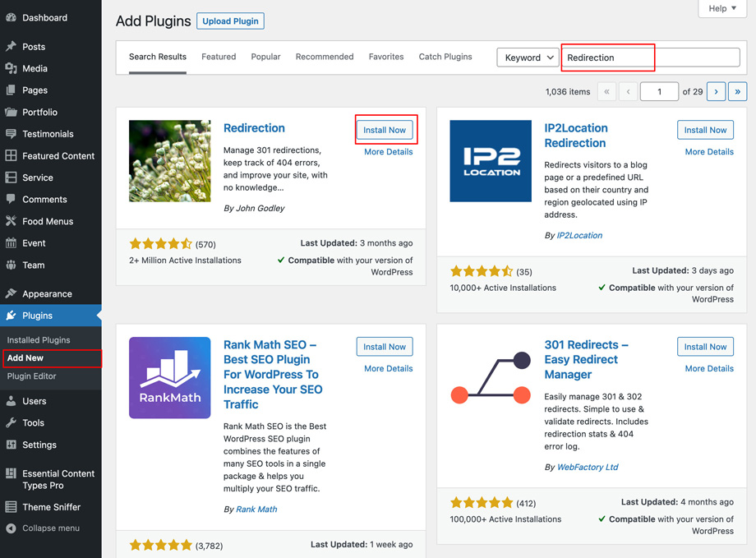Click the Featured Content grid icon
Image resolution: width=756 pixels, height=558 pixels.
(x=11, y=156)
